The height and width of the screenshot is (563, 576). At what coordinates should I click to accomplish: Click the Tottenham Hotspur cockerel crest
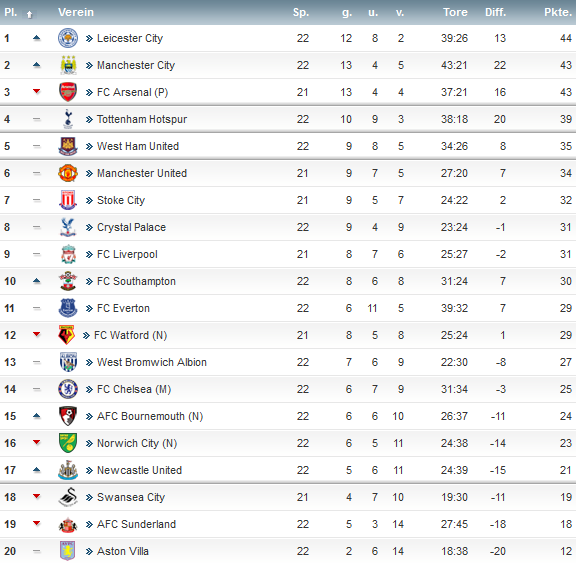point(68,119)
